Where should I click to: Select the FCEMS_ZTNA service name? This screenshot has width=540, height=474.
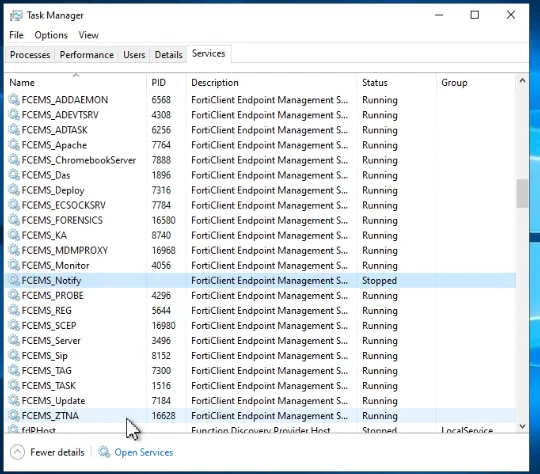coord(50,416)
